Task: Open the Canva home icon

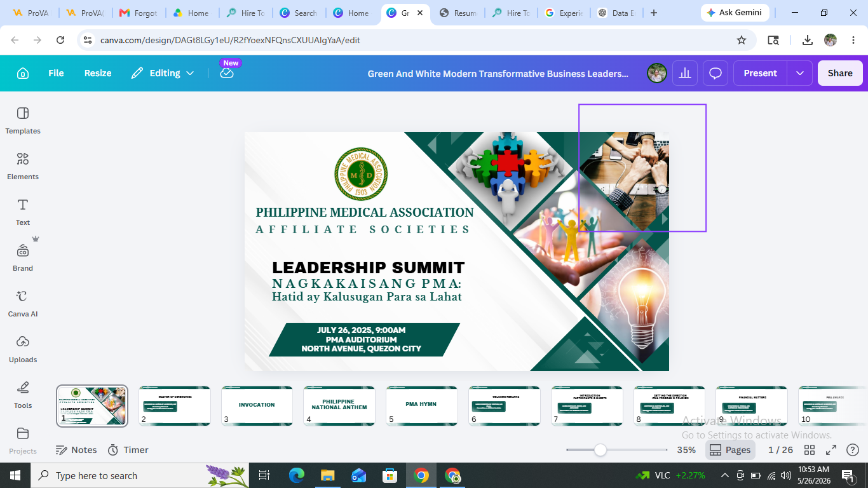Action: point(23,73)
